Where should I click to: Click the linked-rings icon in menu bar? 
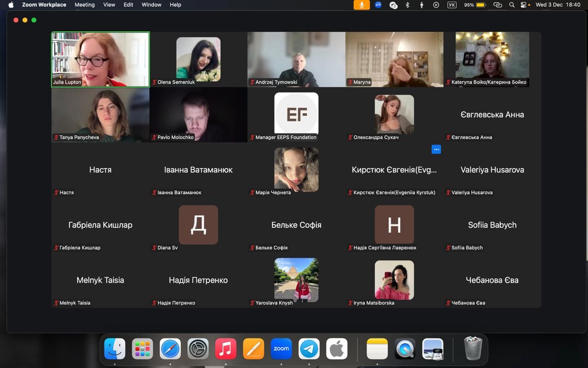click(x=498, y=5)
